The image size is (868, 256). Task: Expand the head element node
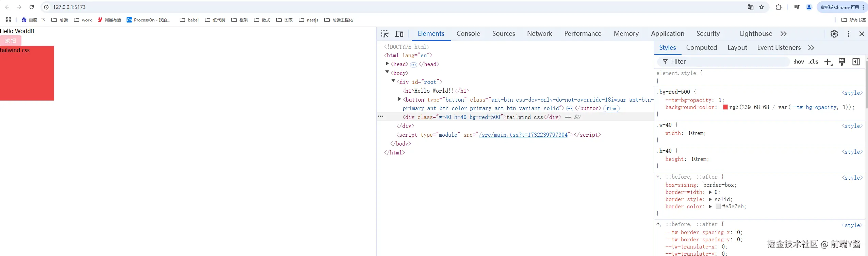coord(387,64)
